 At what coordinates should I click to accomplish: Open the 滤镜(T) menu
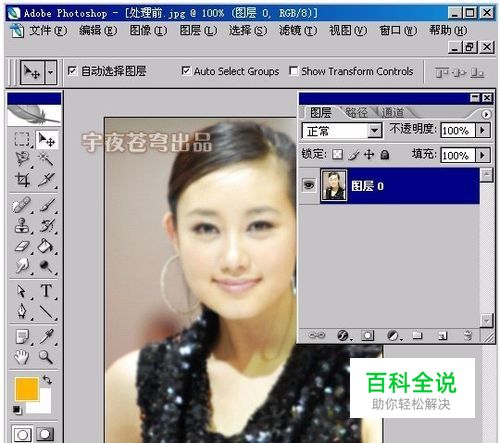(x=298, y=31)
